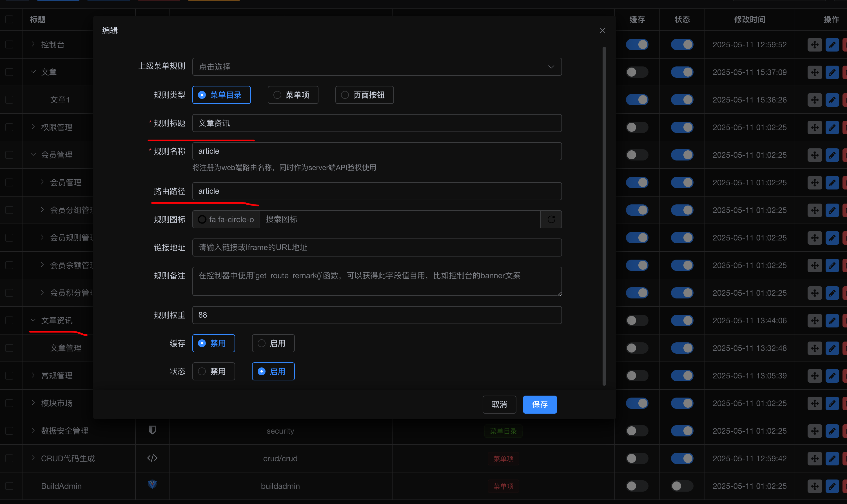The height and width of the screenshot is (504, 847).
Task: Click the 修改时间 column header
Action: [x=750, y=19]
